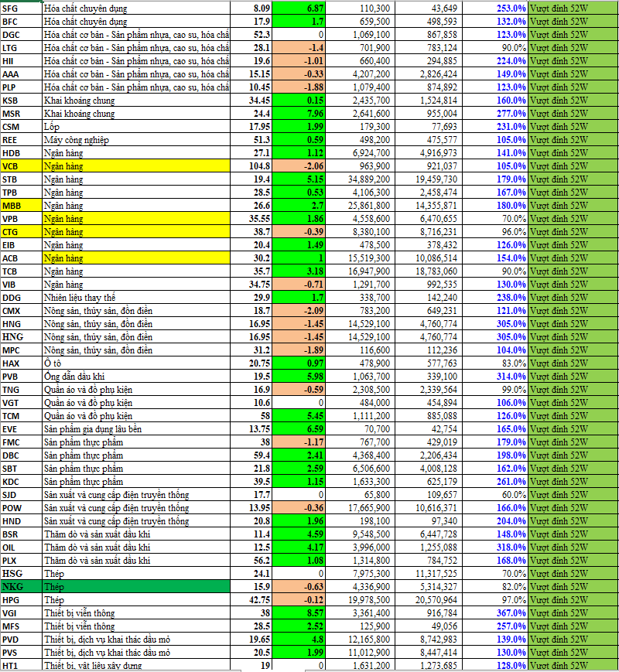Select the green-highlighted NKG ticker cell

21,587
